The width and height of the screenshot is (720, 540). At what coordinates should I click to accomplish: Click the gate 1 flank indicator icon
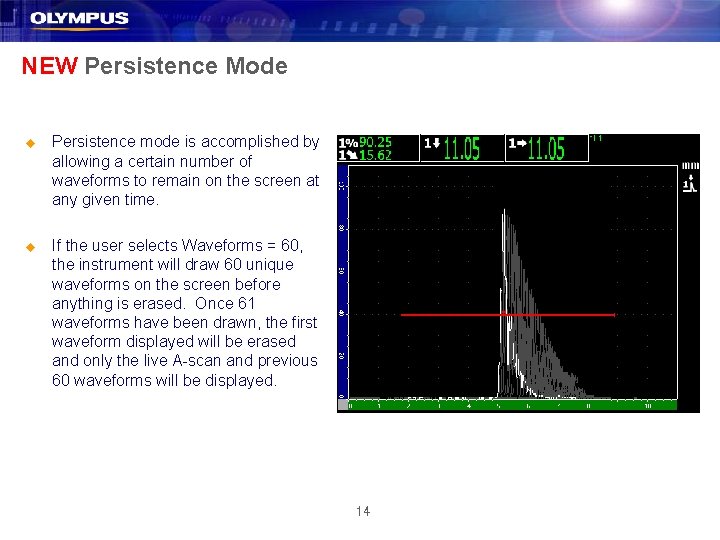(x=689, y=184)
